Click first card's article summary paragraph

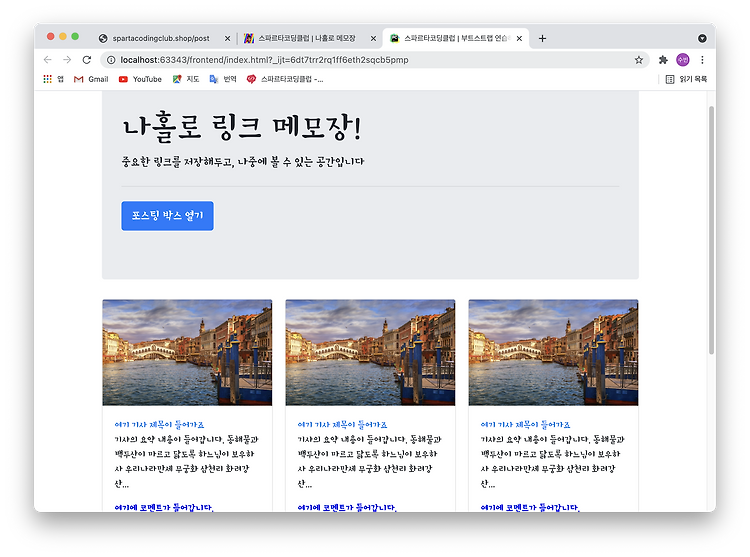click(x=187, y=461)
